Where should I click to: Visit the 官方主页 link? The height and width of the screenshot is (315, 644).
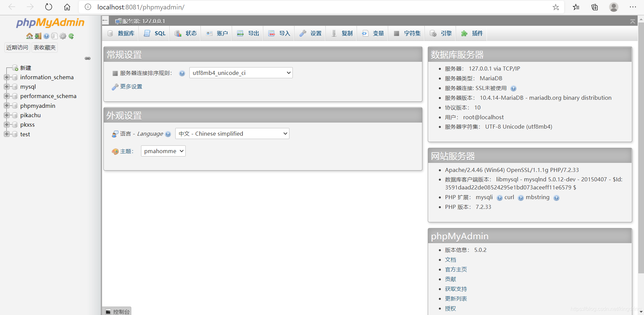pos(456,270)
